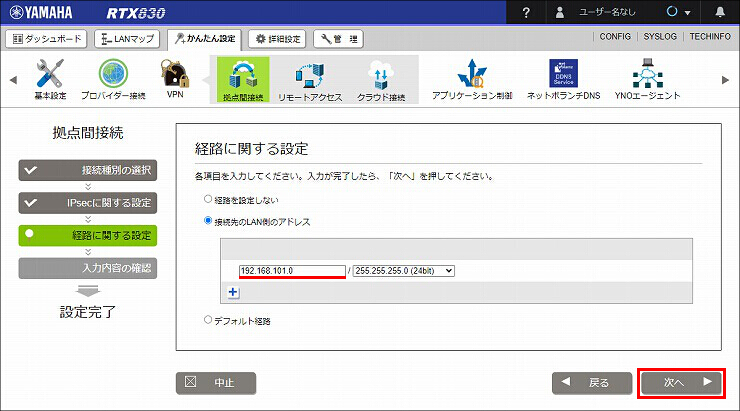Switch to the LANマップ tab

[x=127, y=39]
